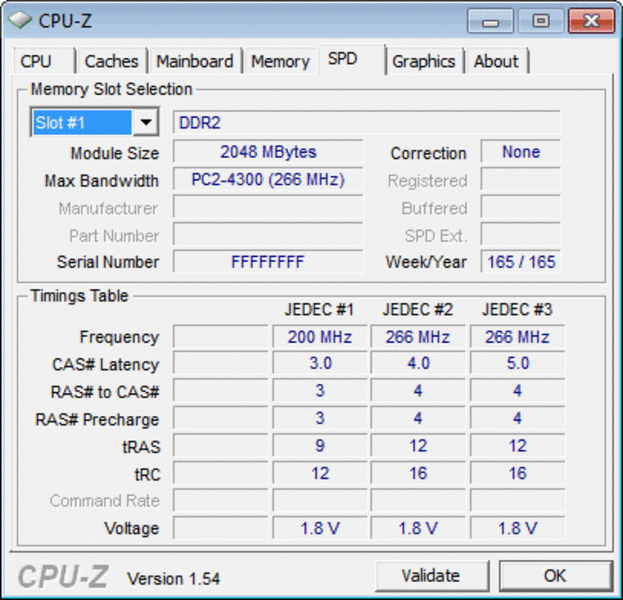Expand the Slot #1 dropdown arrow
Screen dimensions: 623x600
pos(146,122)
